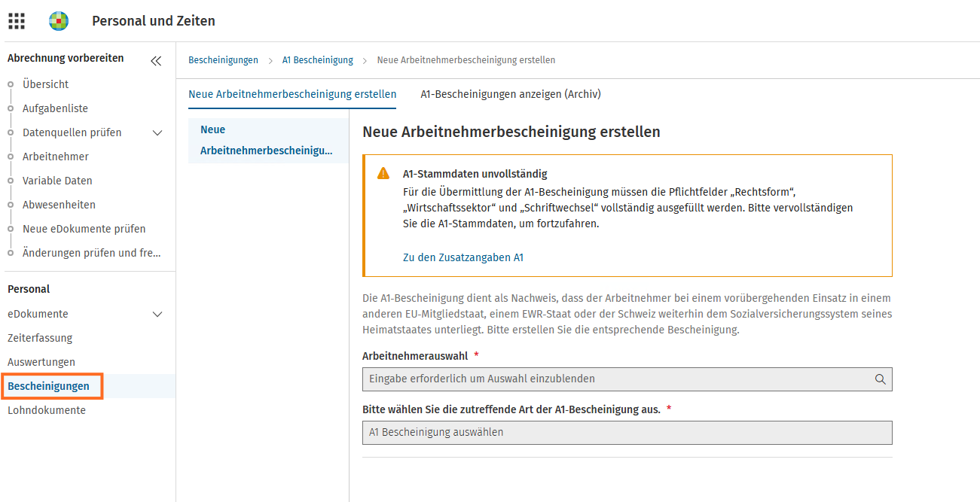Select Neue Arbeitnehmerbescheinigung sub-navigation item

pyautogui.click(x=268, y=140)
